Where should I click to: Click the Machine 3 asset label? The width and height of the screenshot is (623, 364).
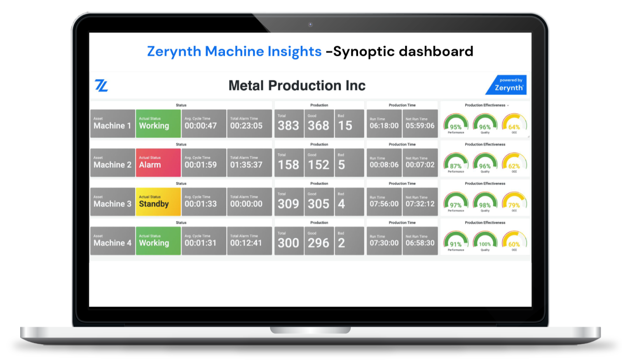pyautogui.click(x=112, y=201)
